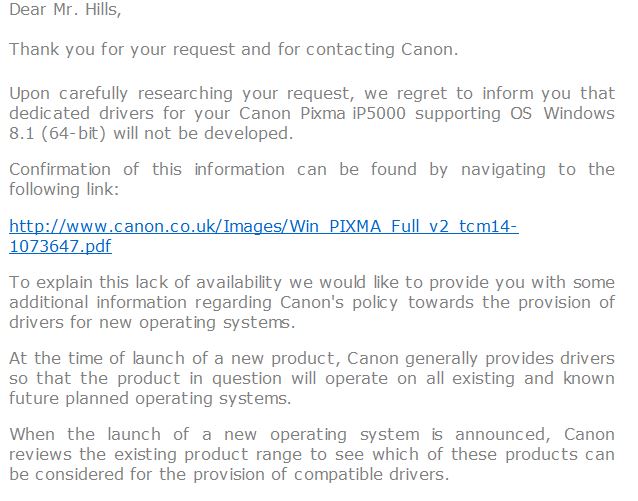Click the words 'following link:'

[x=64, y=189]
